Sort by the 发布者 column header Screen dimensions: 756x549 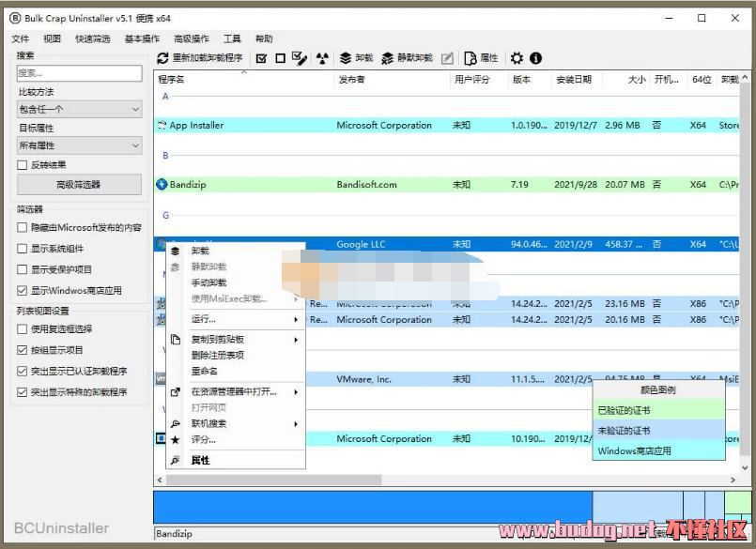(x=392, y=80)
